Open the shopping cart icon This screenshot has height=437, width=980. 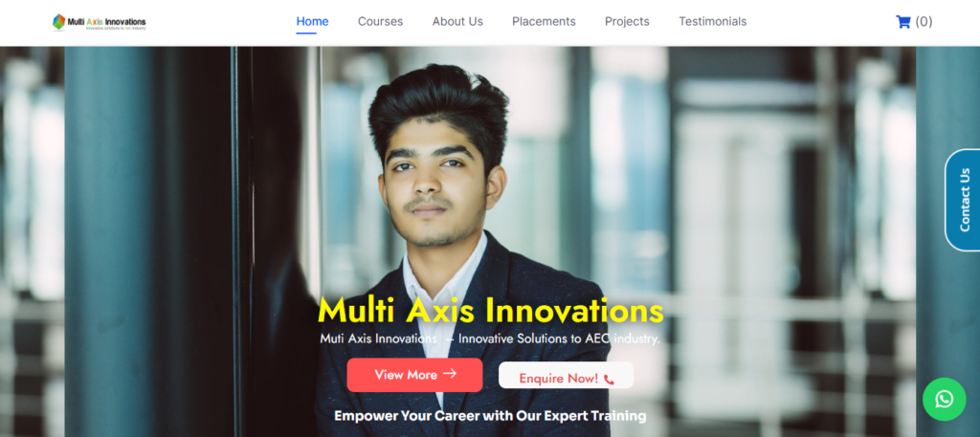pyautogui.click(x=903, y=22)
